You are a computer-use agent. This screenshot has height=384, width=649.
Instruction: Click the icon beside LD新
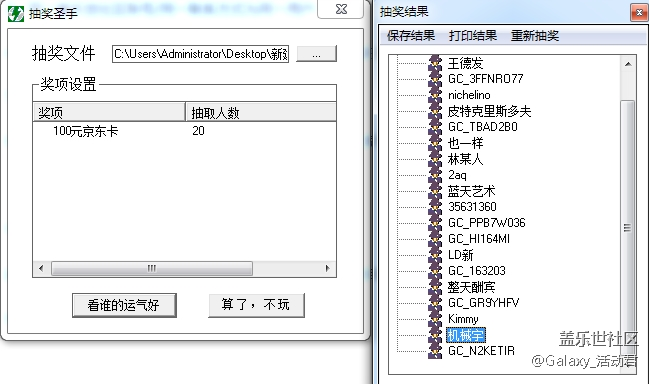435,254
